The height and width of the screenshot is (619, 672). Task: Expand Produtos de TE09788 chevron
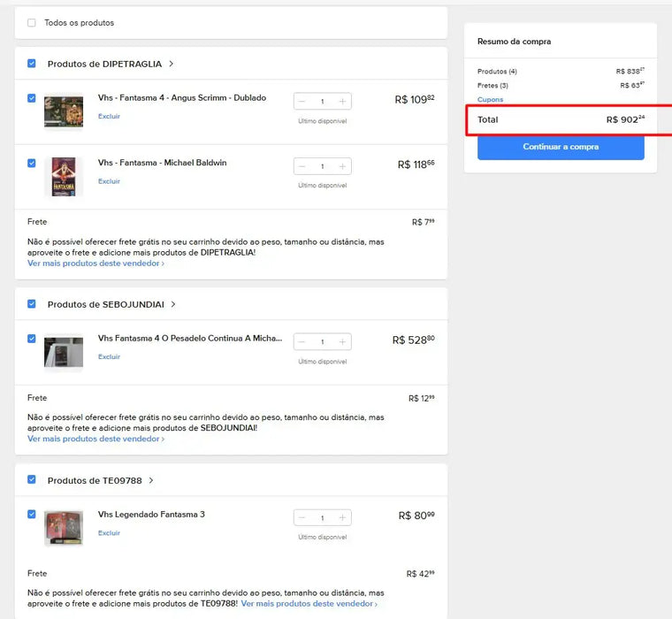[151, 480]
